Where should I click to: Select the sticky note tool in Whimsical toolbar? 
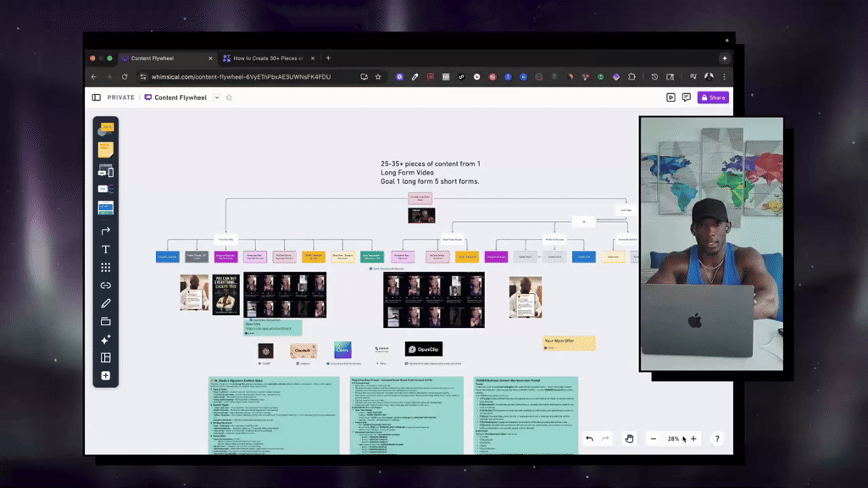106,149
